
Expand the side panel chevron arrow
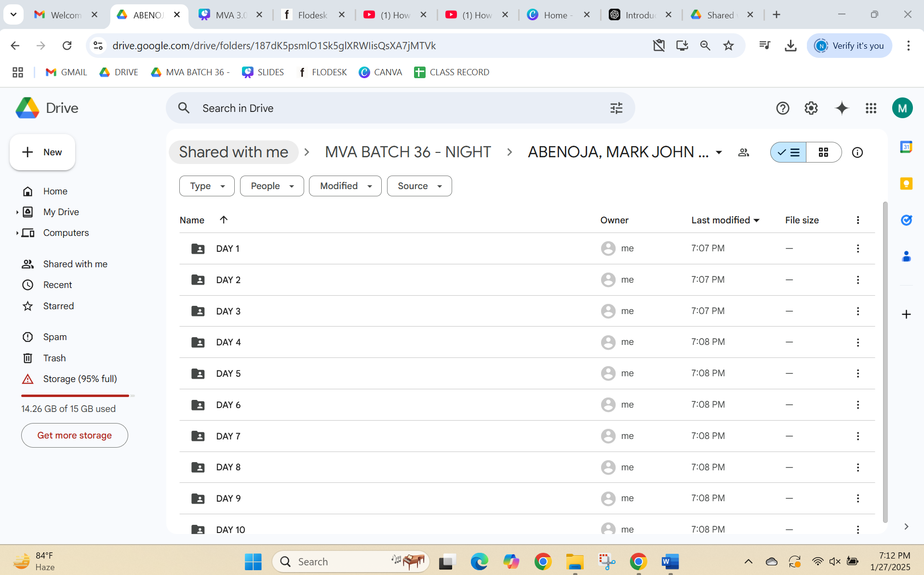[x=906, y=527]
